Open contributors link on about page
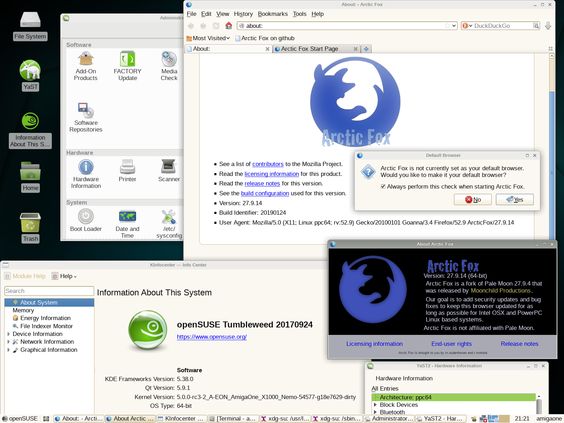Screen dimensions: 564x423 [268, 164]
